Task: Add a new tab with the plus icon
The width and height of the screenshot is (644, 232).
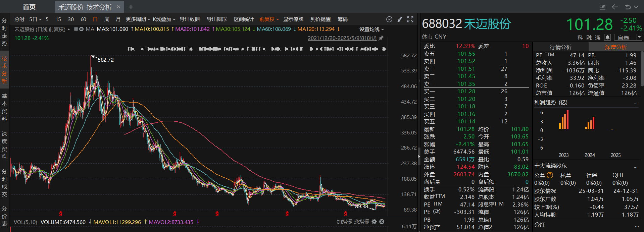Action: click(x=131, y=7)
